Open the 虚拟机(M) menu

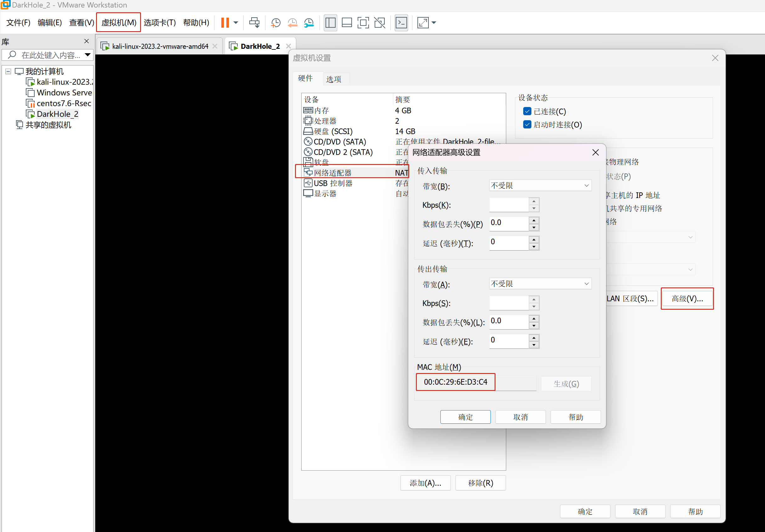click(x=119, y=22)
